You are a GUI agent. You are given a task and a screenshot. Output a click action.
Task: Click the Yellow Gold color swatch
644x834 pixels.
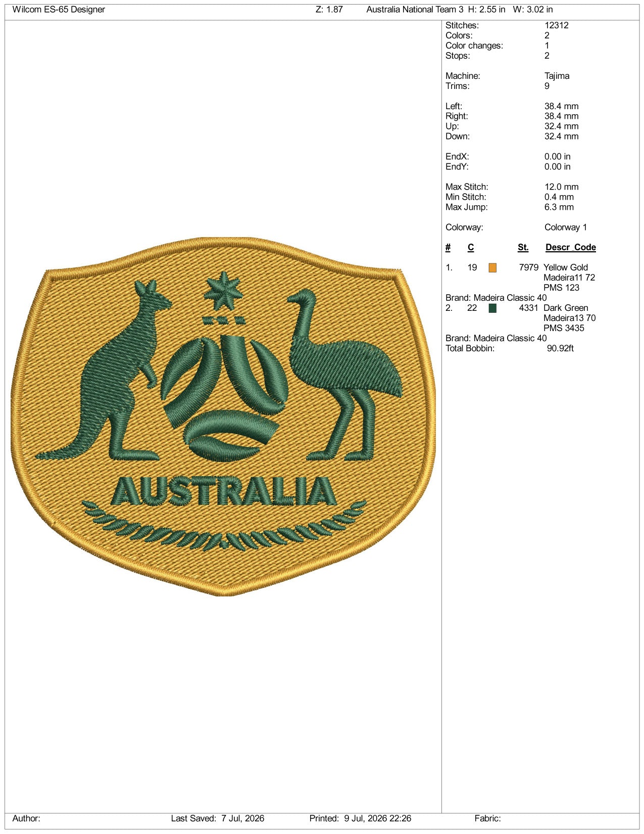[492, 268]
